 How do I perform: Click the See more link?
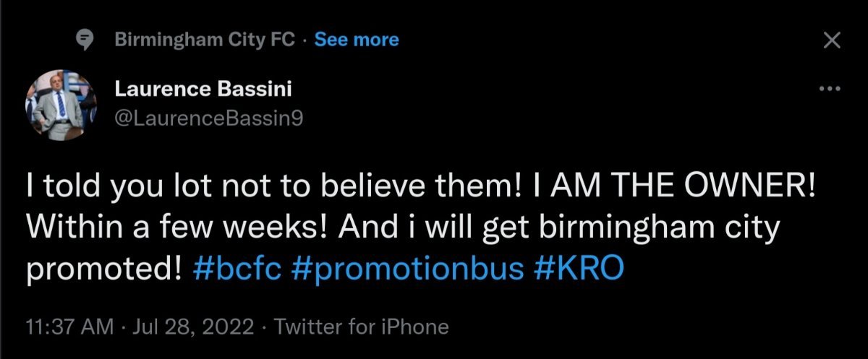(356, 40)
